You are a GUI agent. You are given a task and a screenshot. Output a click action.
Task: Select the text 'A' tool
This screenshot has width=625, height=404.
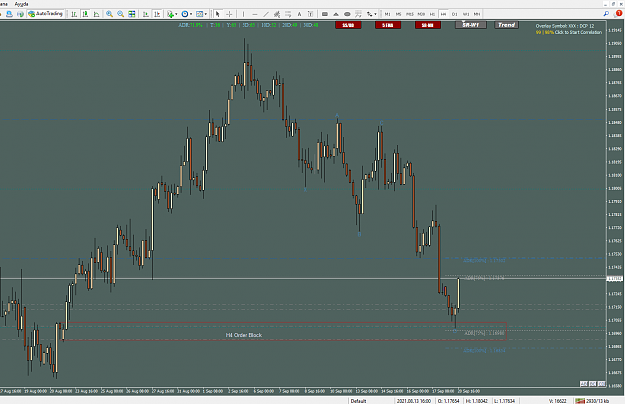tap(299, 14)
